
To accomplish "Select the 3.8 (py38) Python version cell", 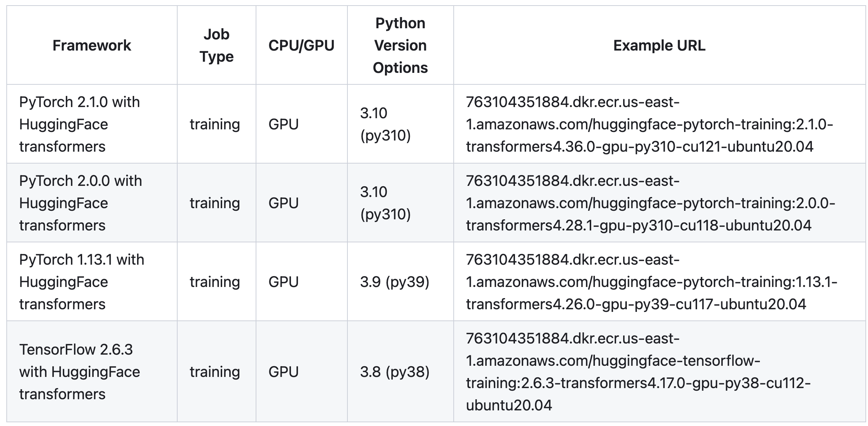I will 395,372.
